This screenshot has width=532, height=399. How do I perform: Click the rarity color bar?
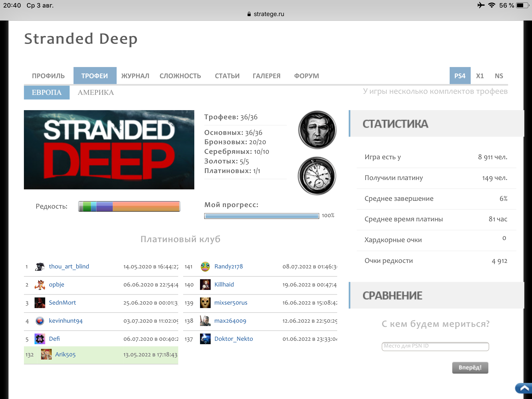129,206
